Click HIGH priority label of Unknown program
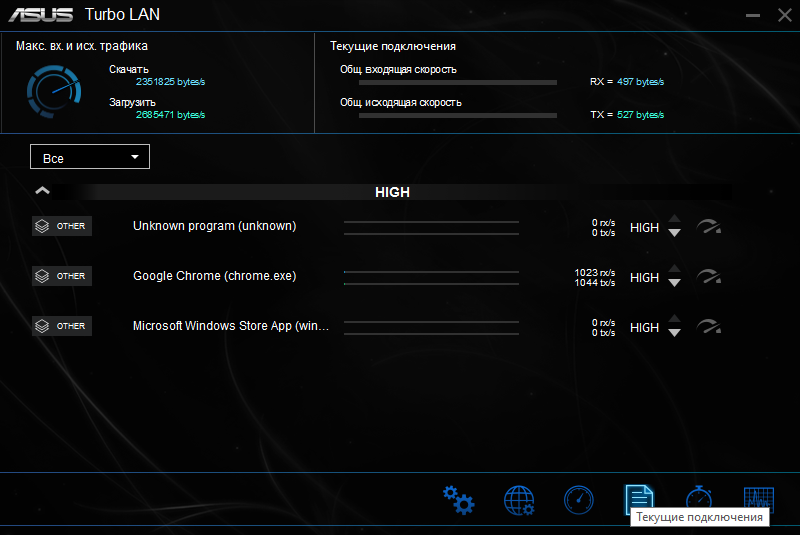 click(644, 228)
